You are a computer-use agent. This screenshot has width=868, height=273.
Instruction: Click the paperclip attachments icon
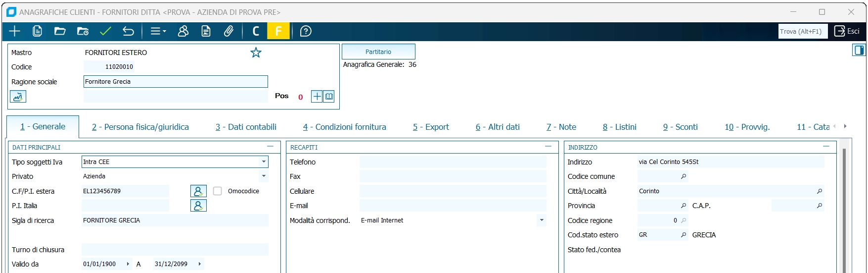pos(228,31)
